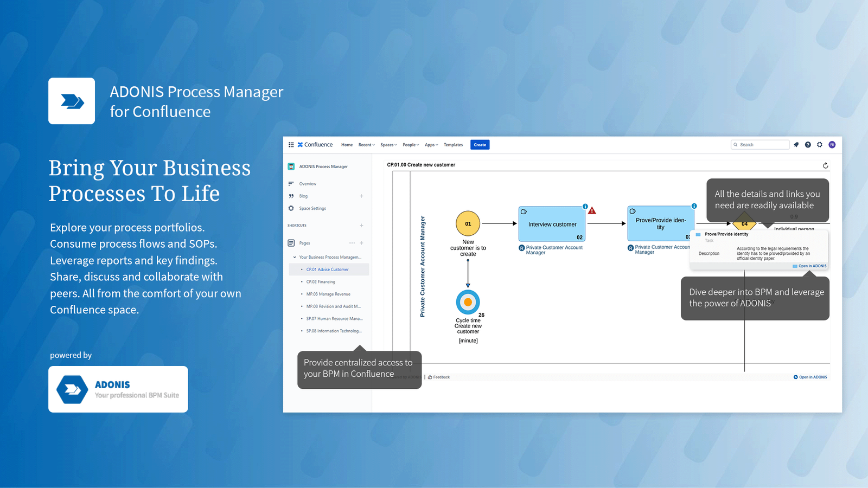868x488 pixels.
Task: Click the Prove/Provide identity popup heading
Action: coord(726,234)
